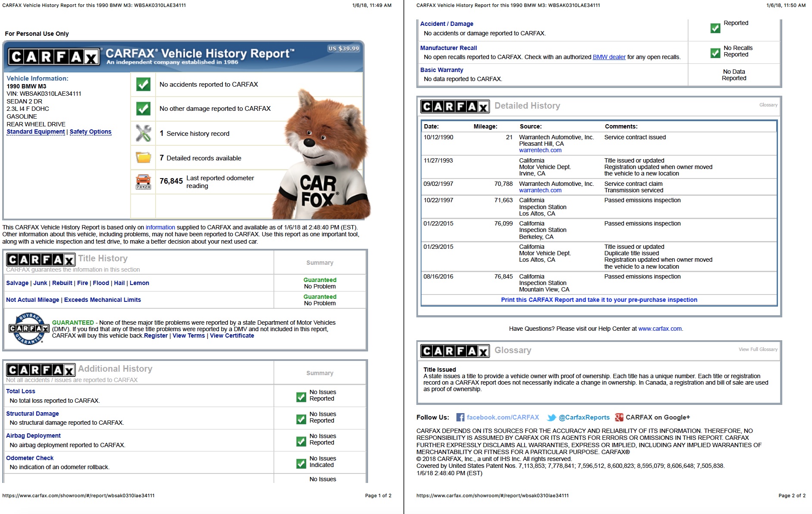Click the 76,099 mileage cell
812x514 pixels.
[x=503, y=223]
